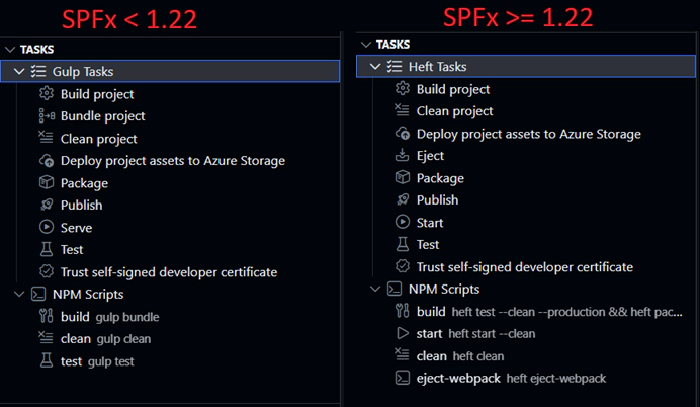Click the clear icon beside clean gulp clean
Image resolution: width=700 pixels, height=407 pixels.
[x=46, y=337]
